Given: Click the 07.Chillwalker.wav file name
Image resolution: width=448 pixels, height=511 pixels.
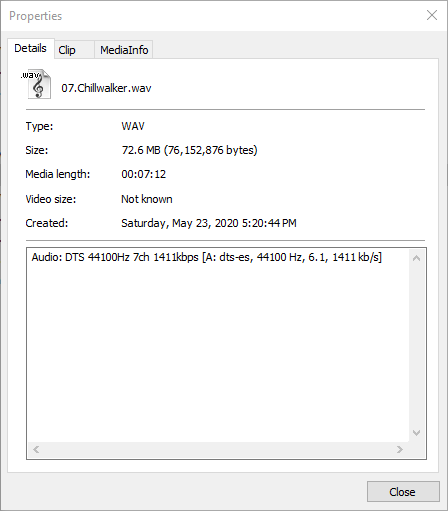Looking at the screenshot, I should pos(106,88).
